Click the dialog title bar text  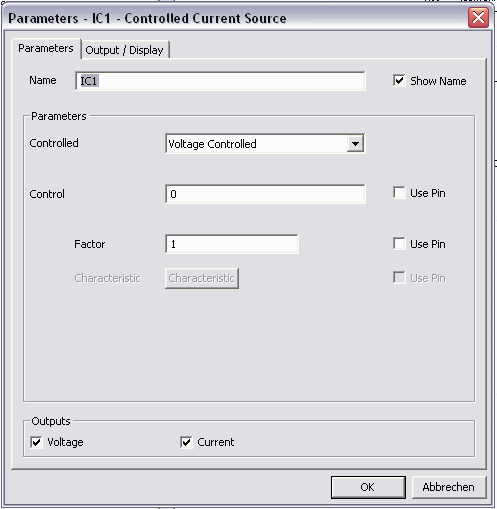tap(147, 18)
